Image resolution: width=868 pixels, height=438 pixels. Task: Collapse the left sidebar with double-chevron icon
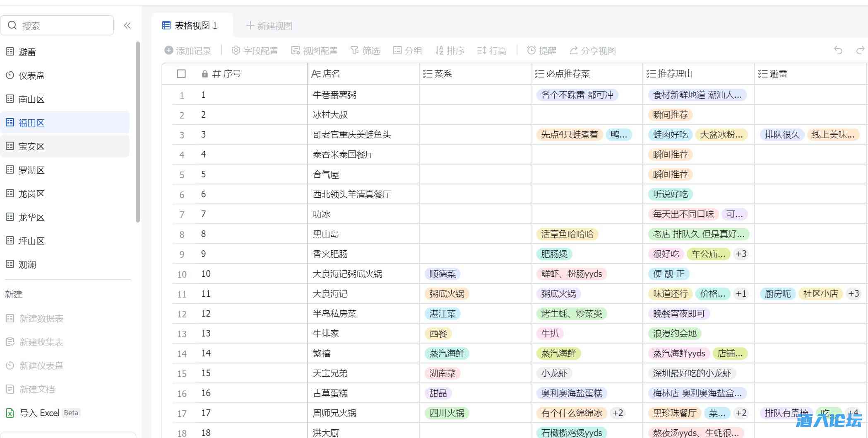[127, 26]
